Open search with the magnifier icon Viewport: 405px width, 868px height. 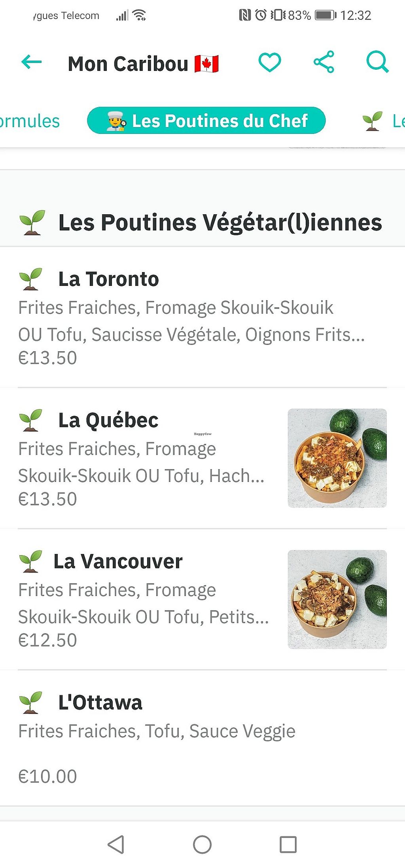point(377,62)
